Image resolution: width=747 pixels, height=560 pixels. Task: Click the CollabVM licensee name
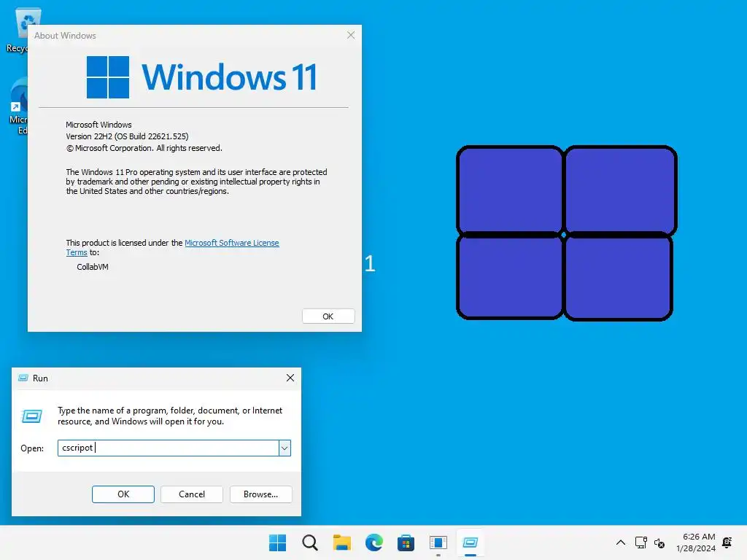pos(93,267)
